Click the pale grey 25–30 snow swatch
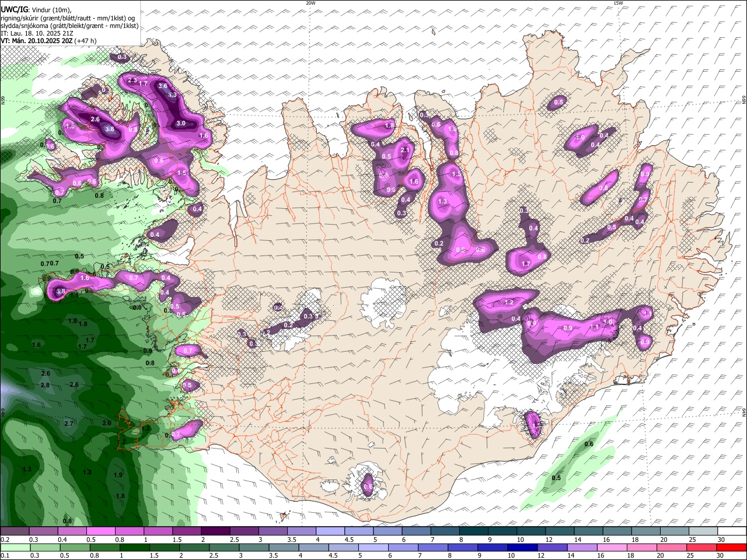 [703, 531]
